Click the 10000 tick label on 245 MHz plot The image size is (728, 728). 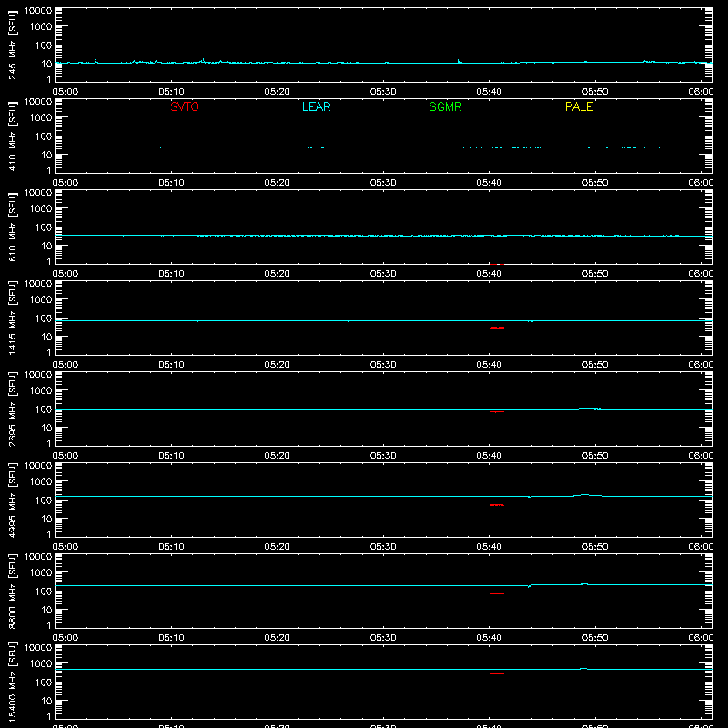[38, 11]
